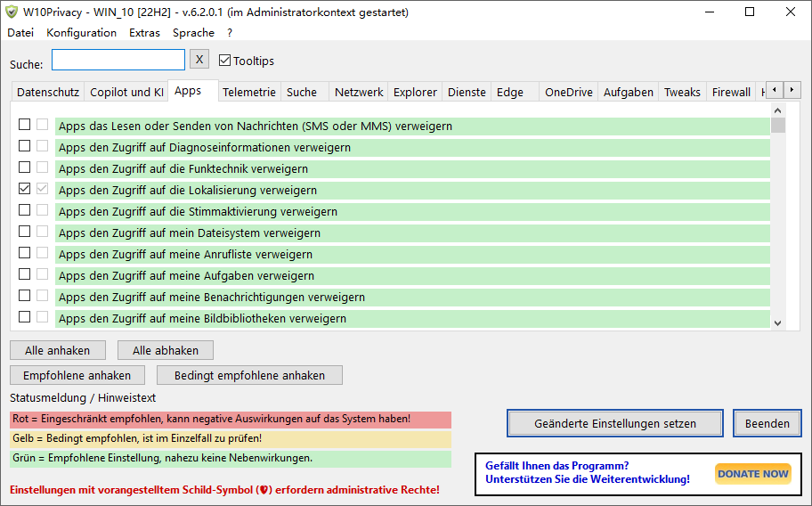The height and width of the screenshot is (506, 812).
Task: Click the Beenden button
Action: pos(767,424)
